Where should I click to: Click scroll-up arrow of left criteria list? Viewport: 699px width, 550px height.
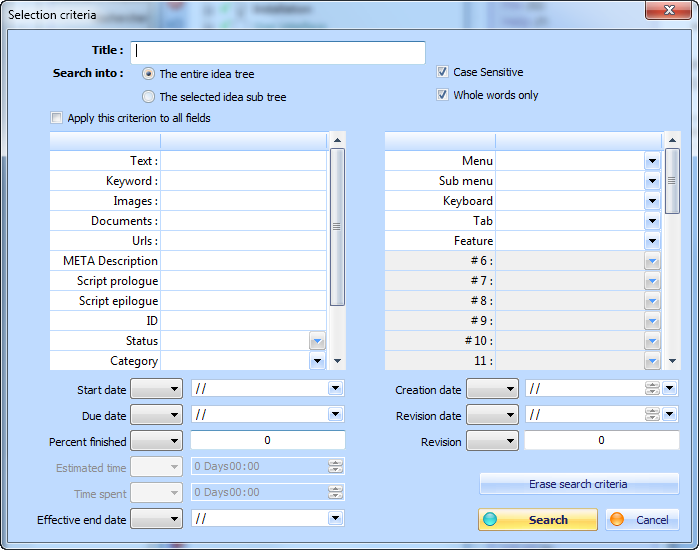(337, 140)
